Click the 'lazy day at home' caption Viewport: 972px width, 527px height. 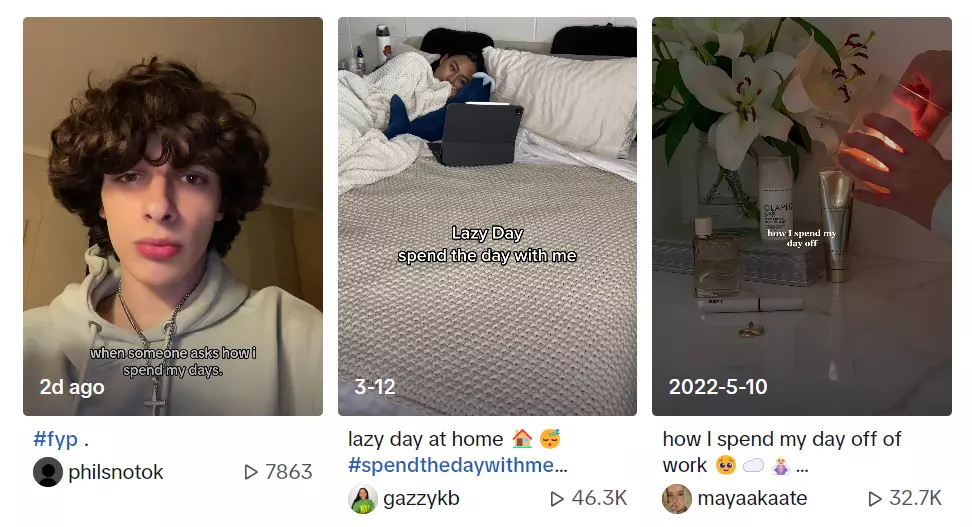tap(425, 439)
